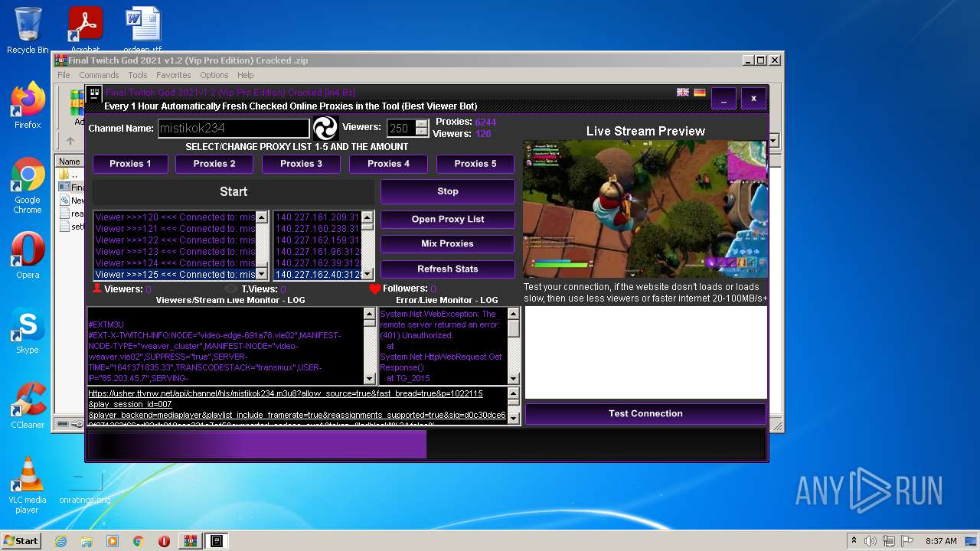The width and height of the screenshot is (980, 551).
Task: Click the viewer log list's up arrow
Action: (262, 217)
